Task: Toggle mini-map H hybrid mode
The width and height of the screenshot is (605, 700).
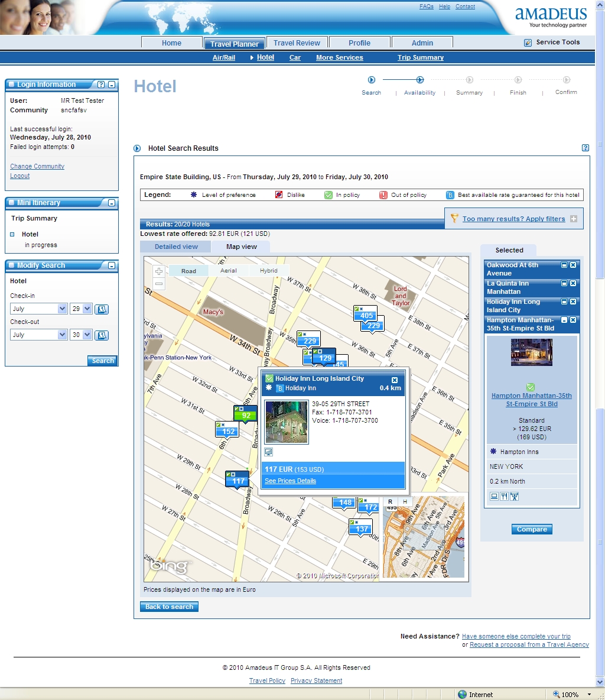Action: tap(405, 501)
